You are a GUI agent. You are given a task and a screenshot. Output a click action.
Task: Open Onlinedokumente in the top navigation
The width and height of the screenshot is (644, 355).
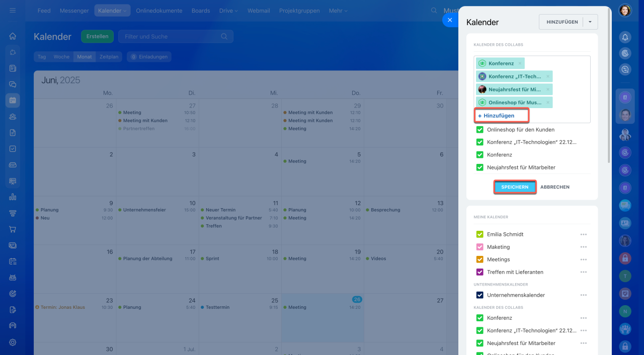[x=159, y=11]
